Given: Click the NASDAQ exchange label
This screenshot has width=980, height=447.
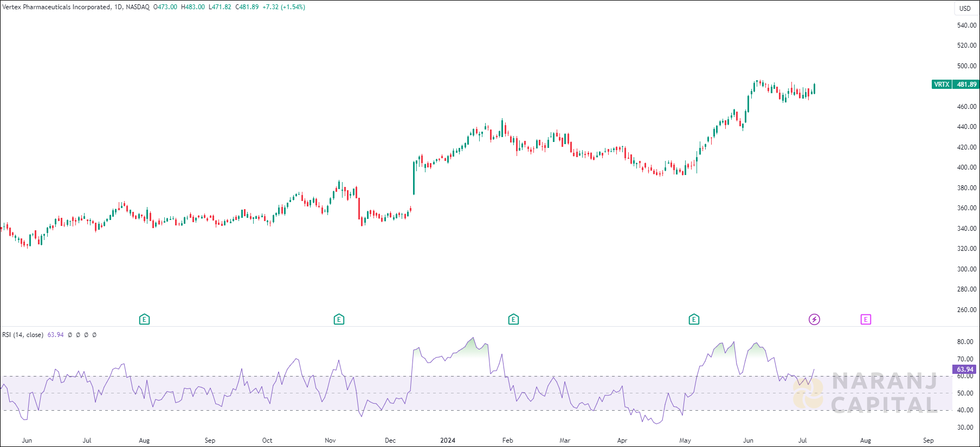Looking at the screenshot, I should pyautogui.click(x=138, y=7).
